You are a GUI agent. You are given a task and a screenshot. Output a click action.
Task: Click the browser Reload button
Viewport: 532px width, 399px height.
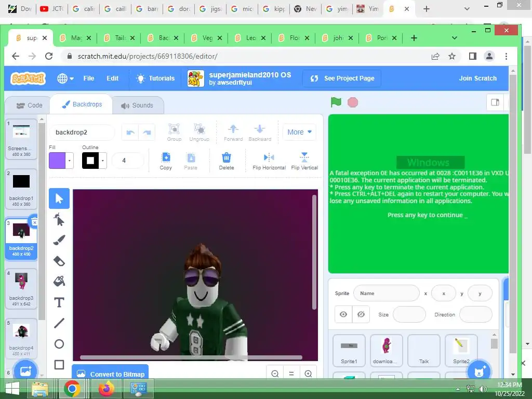(49, 56)
